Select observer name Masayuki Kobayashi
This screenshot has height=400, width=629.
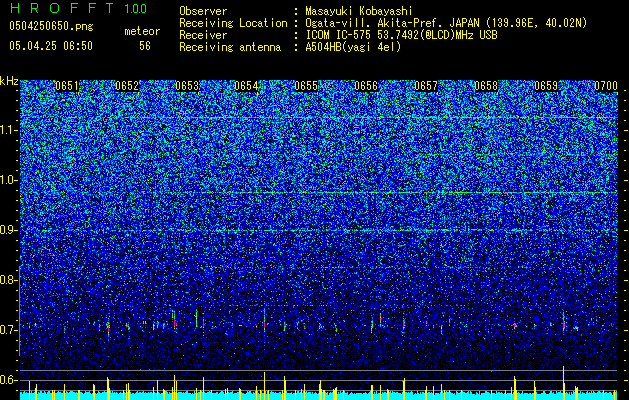pos(359,11)
